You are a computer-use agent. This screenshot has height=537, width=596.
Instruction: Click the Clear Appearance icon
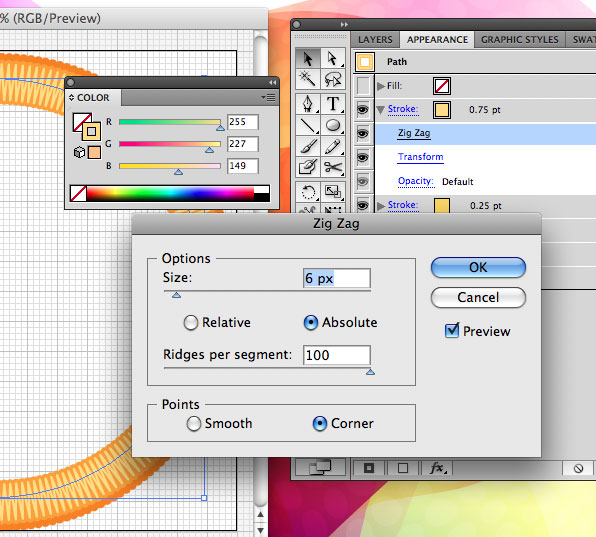click(x=578, y=468)
